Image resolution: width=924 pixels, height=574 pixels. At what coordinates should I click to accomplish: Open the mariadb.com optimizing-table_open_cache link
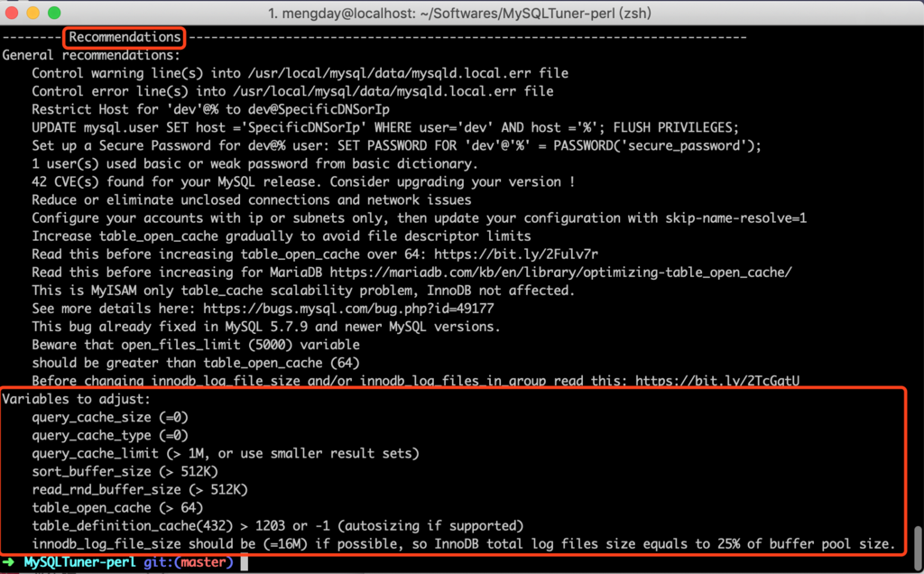pos(560,273)
